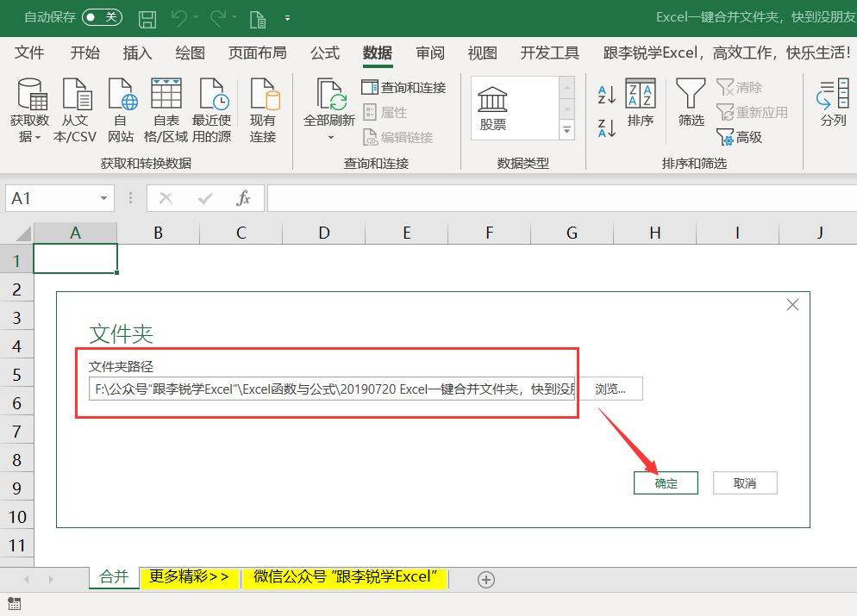
Task: Open the 开发工具 ribbon tab
Action: point(549,53)
